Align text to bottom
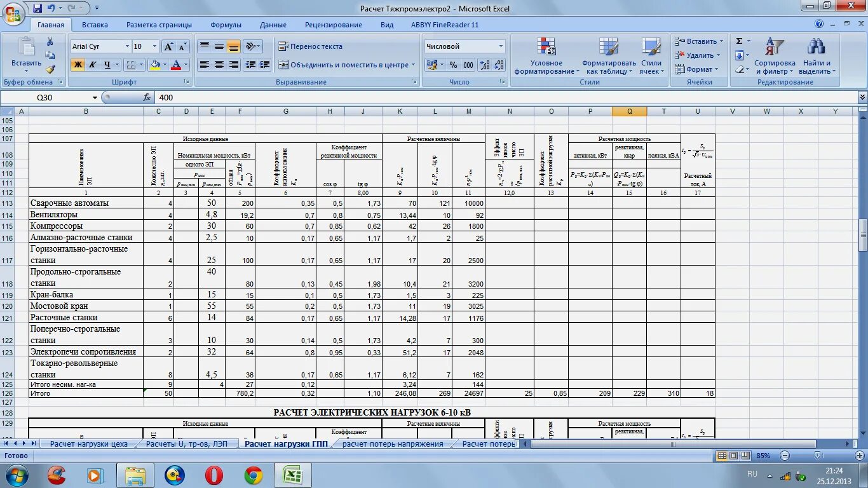Screen dimensions: 868x488 233,46
